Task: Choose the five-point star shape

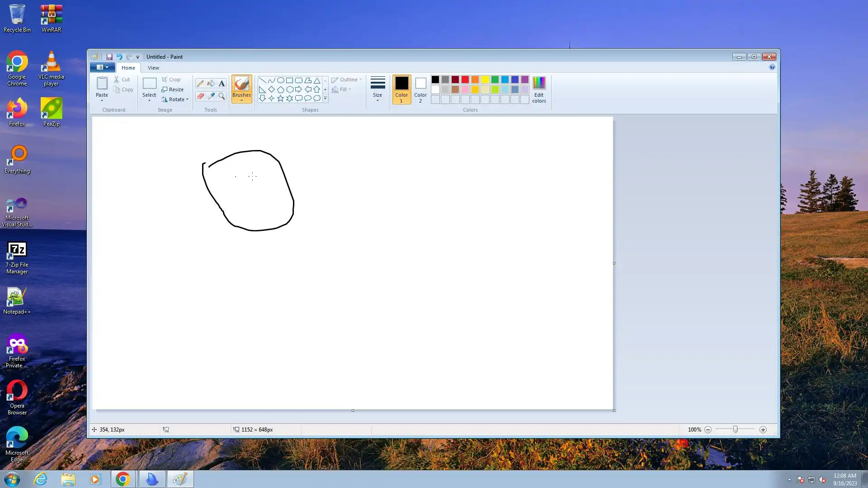Action: coord(280,98)
